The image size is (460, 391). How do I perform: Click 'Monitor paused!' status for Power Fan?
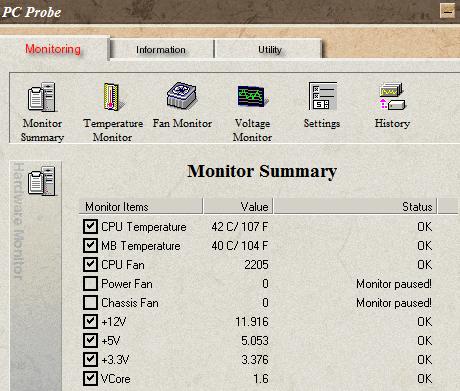click(x=394, y=284)
